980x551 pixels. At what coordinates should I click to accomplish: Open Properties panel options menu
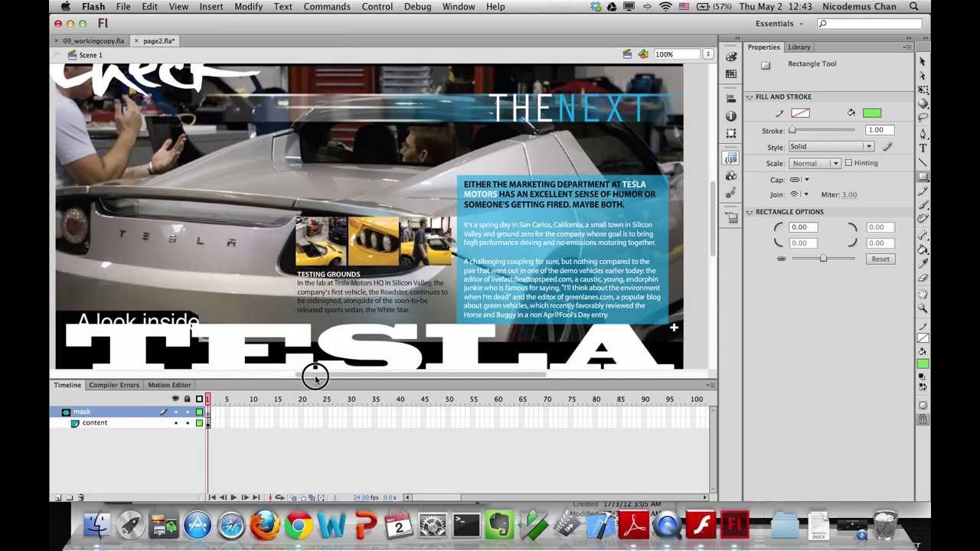pyautogui.click(x=908, y=47)
